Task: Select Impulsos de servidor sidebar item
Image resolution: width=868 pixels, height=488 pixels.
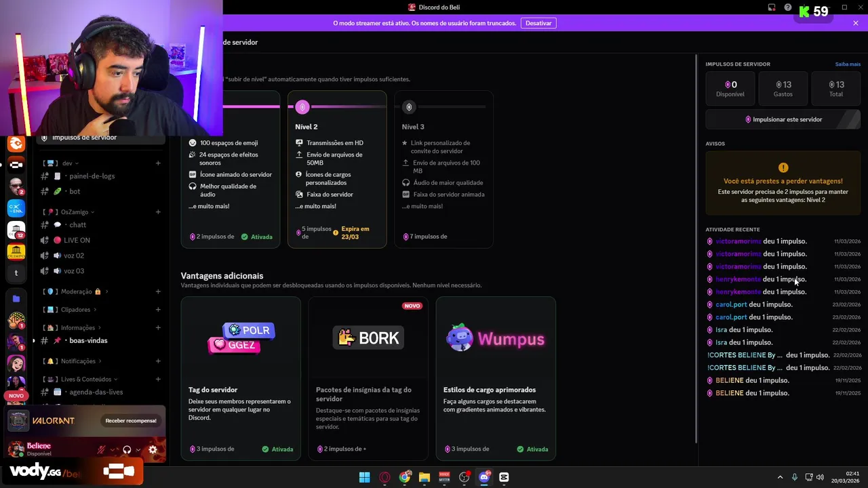Action: pos(100,138)
